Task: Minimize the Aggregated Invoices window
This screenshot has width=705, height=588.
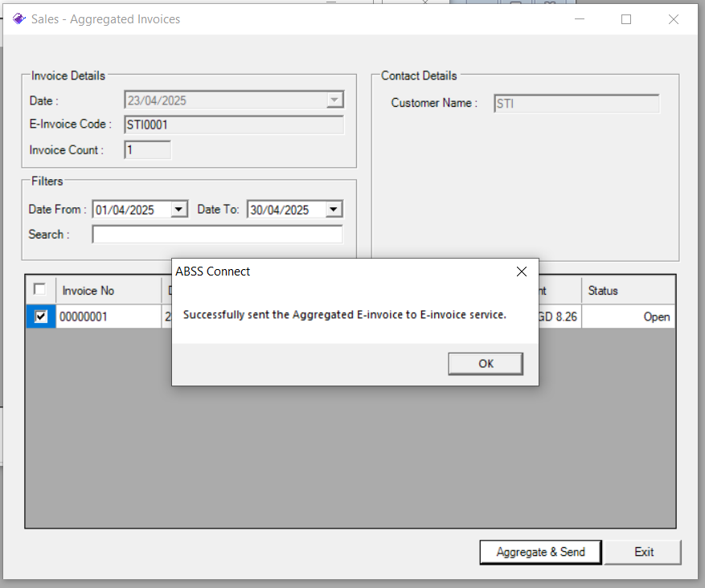Action: (x=580, y=19)
